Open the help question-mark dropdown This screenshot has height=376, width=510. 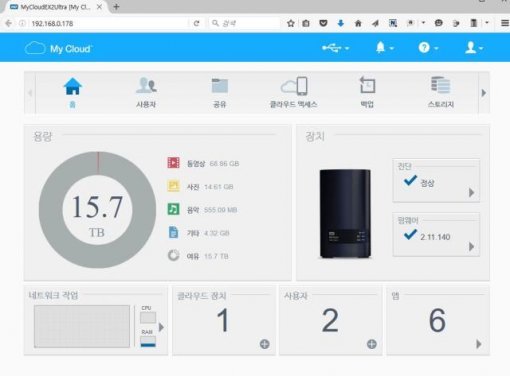click(428, 48)
